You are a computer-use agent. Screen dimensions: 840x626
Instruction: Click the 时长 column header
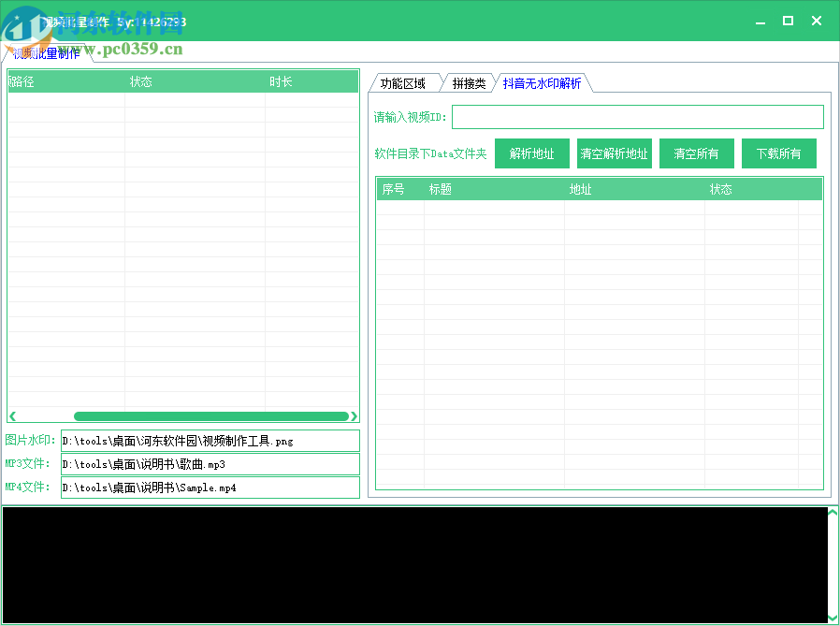[311, 82]
